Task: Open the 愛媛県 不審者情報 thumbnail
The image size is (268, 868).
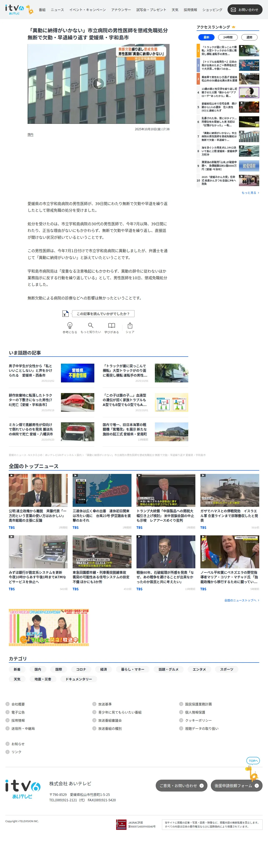Action: tap(77, 373)
